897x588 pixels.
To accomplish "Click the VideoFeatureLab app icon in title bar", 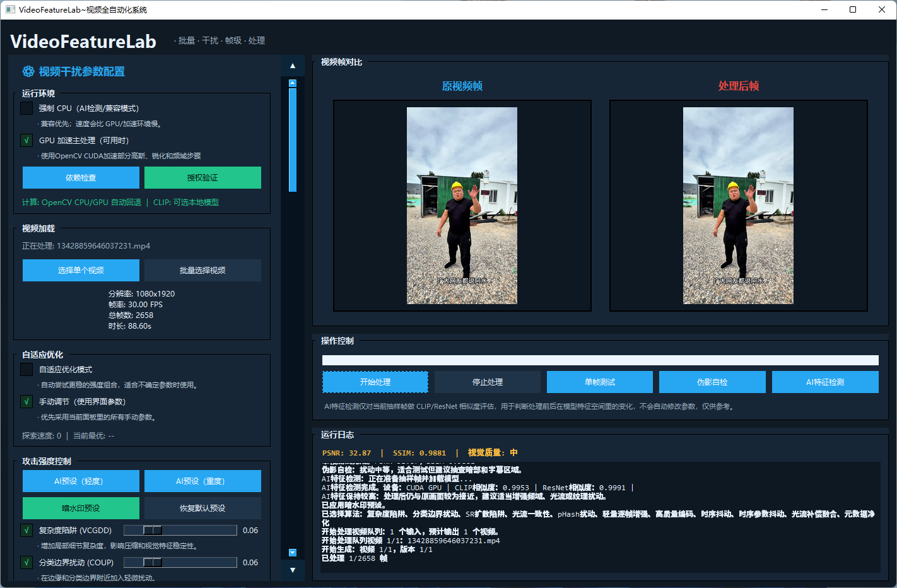I will click(10, 9).
